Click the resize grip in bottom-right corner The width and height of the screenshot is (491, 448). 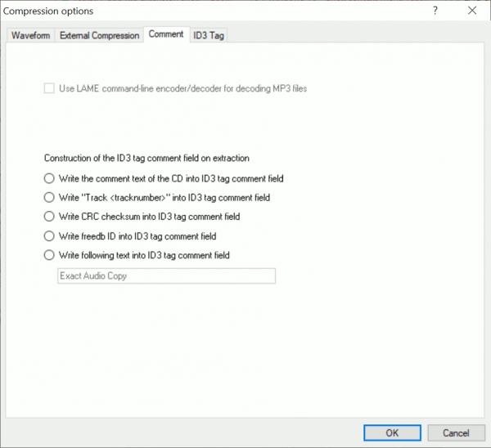(x=484, y=442)
